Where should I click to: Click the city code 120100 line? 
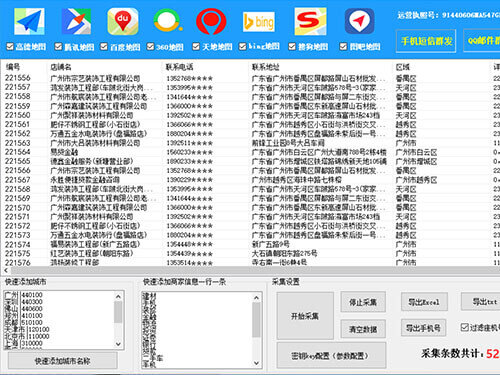(27, 329)
